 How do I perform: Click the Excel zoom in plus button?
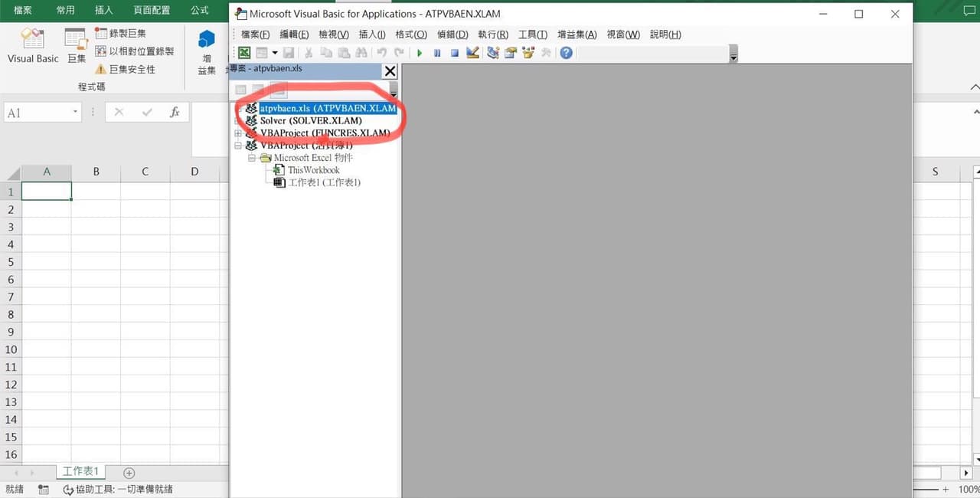click(946, 490)
